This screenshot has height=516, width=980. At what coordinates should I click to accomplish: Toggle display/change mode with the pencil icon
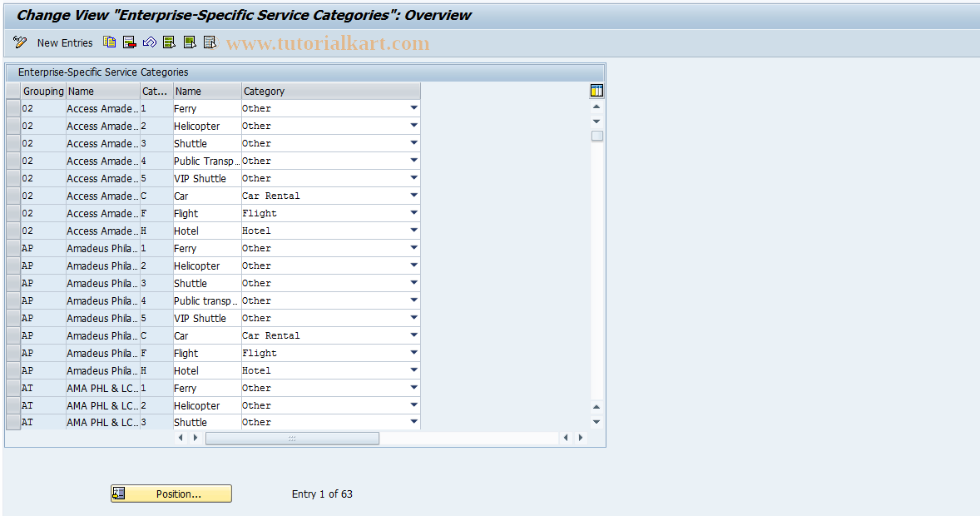point(20,42)
